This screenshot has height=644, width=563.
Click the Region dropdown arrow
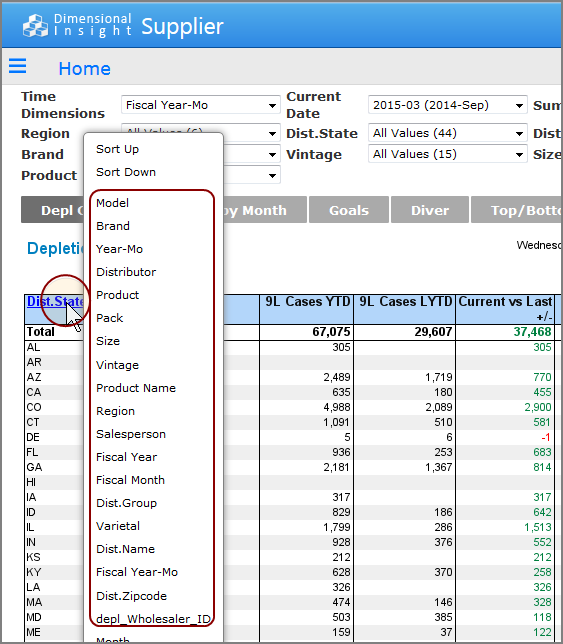pyautogui.click(x=272, y=134)
